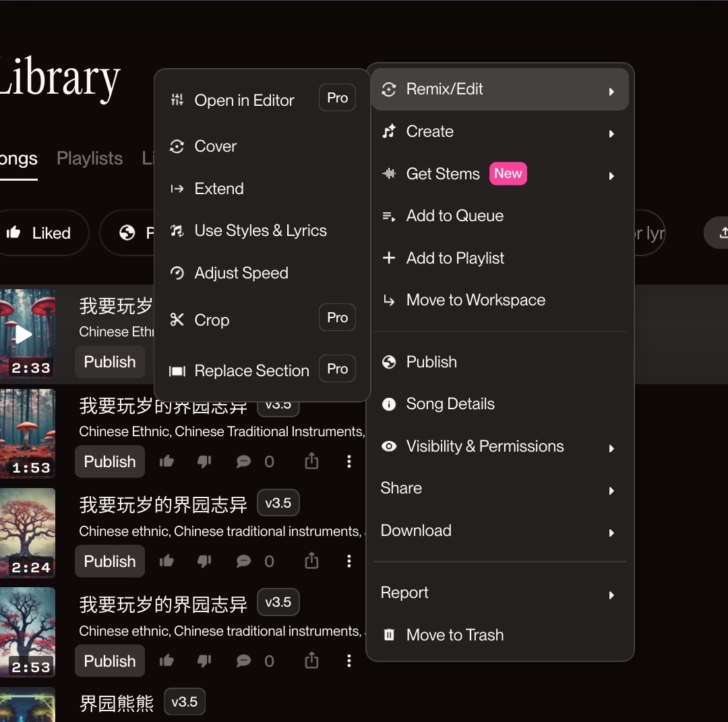Open more options for the 2:24 song
The width and height of the screenshot is (728, 722).
[349, 562]
